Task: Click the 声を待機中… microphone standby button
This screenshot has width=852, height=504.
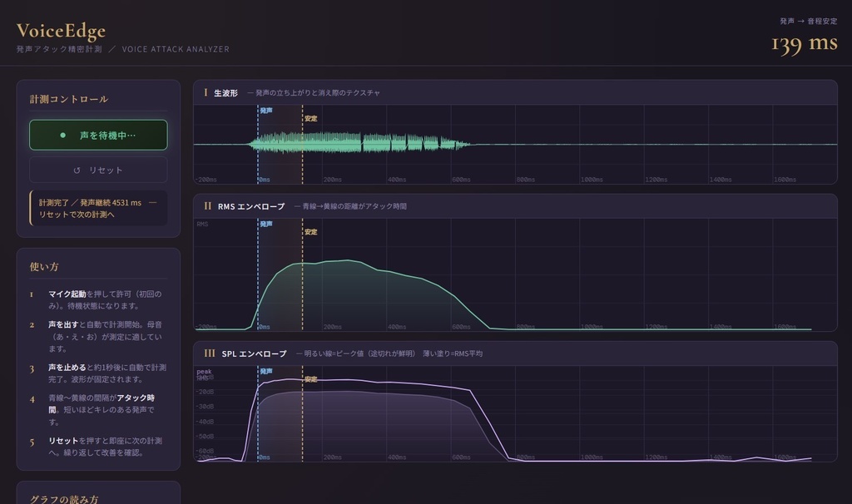Action: coord(98,135)
